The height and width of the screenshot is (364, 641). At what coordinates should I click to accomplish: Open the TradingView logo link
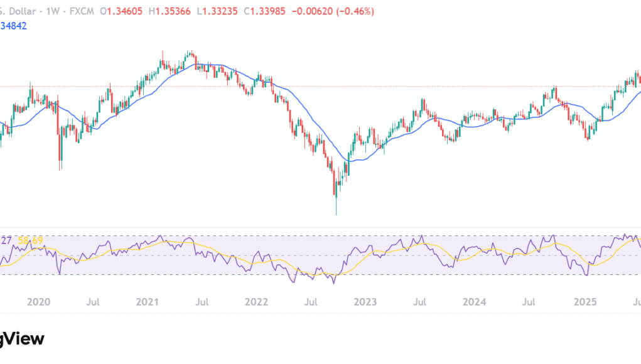(22, 339)
